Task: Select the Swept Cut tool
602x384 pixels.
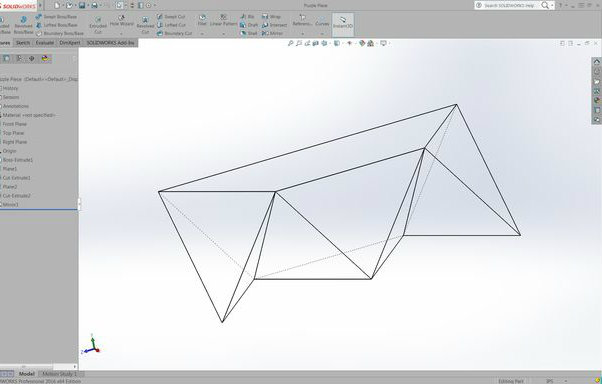Action: pos(171,17)
